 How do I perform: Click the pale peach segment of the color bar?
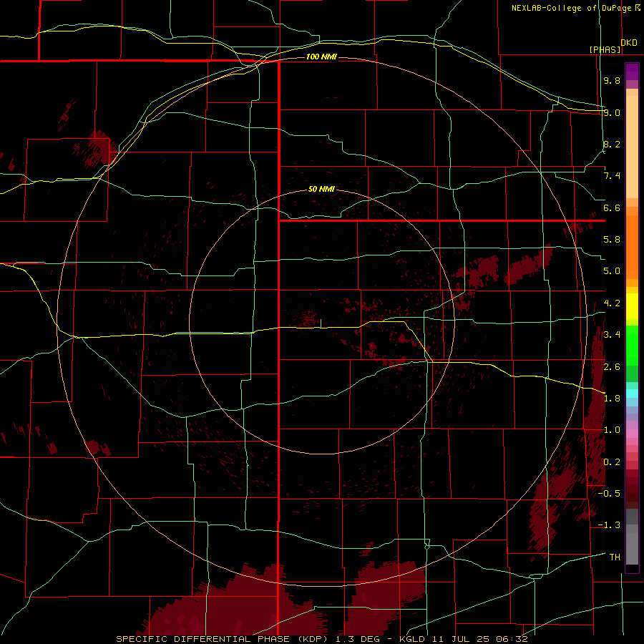(x=632, y=147)
